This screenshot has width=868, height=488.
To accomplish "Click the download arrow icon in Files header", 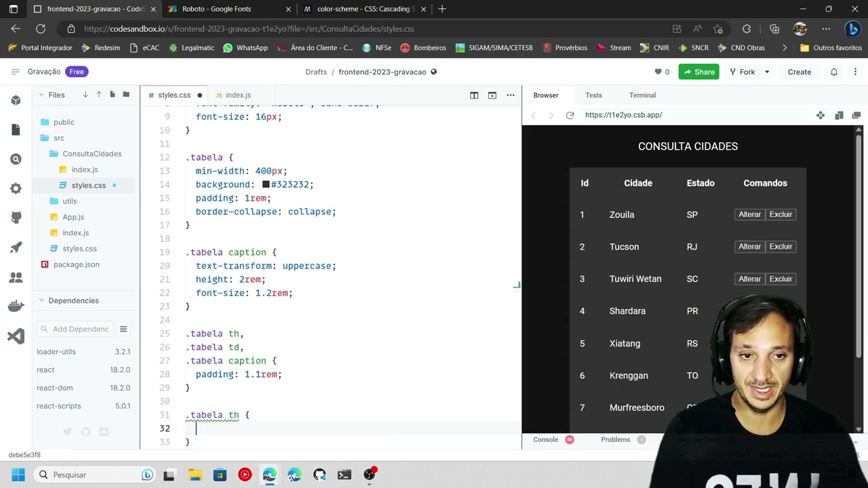I will (85, 95).
